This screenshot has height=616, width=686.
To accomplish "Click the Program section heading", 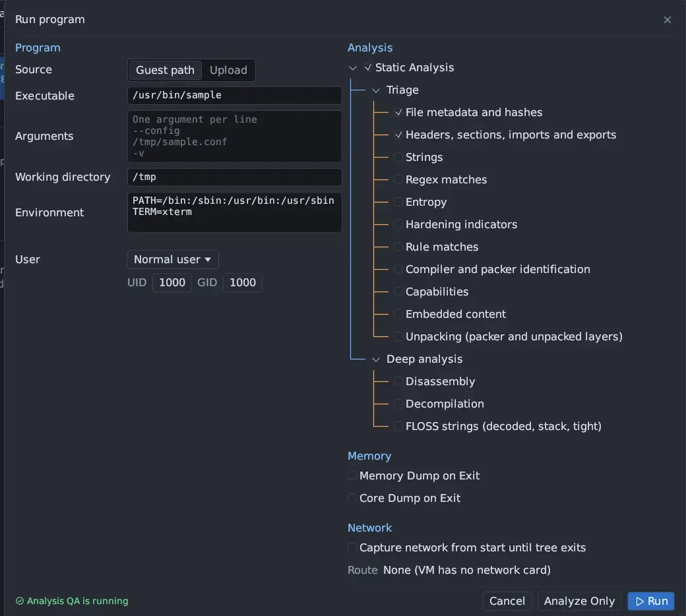I will (x=38, y=47).
